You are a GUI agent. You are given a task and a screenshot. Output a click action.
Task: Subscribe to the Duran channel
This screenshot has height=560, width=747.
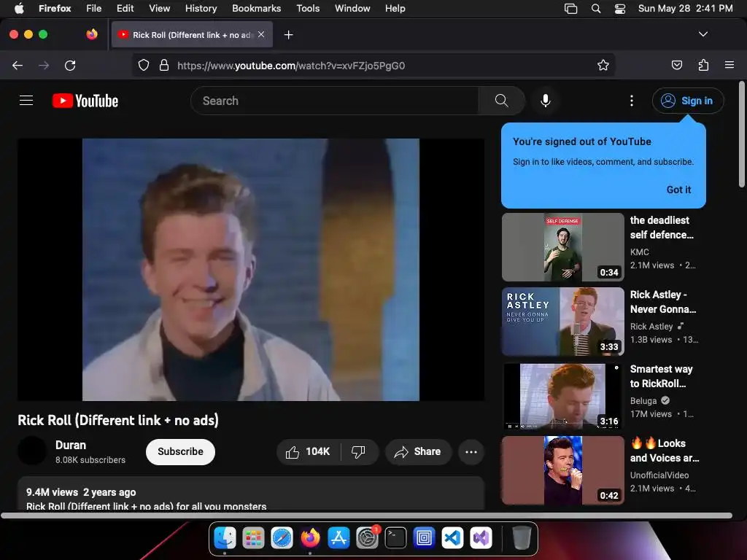pyautogui.click(x=180, y=451)
